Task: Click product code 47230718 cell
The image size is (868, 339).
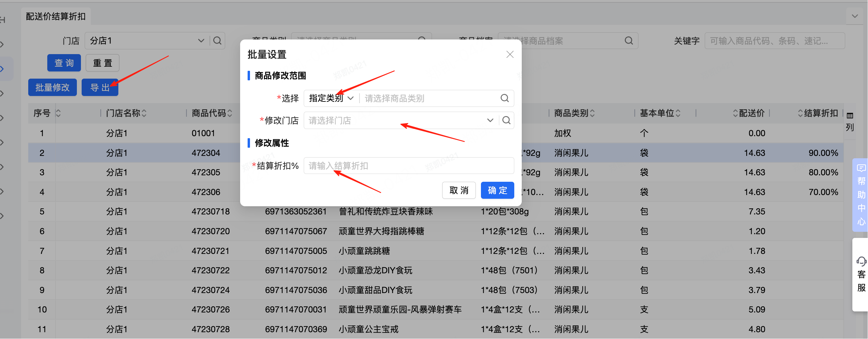Action: tap(211, 211)
